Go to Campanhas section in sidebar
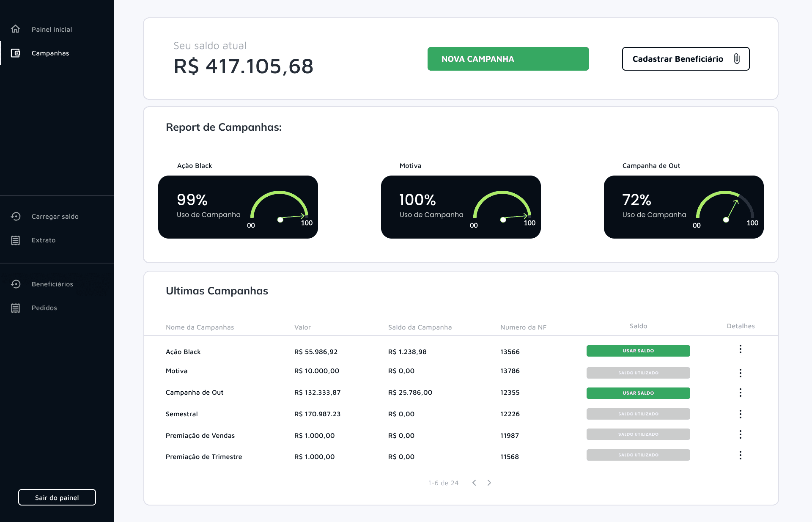 tap(50, 53)
